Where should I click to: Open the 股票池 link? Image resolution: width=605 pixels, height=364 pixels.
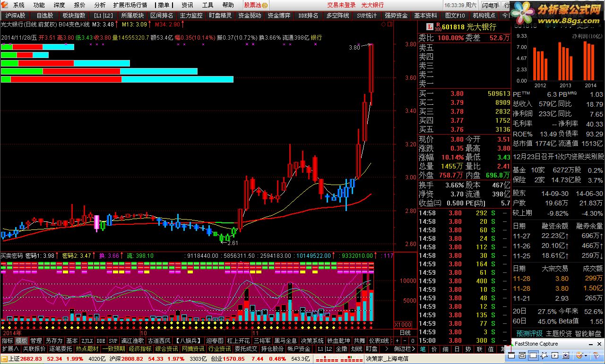click(252, 5)
